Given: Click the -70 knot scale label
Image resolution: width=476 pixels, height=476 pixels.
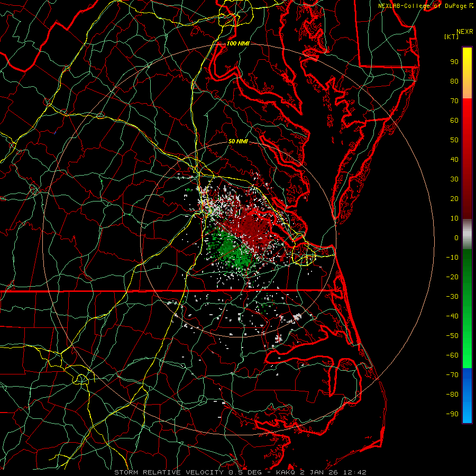Looking at the screenshot, I should [x=452, y=375].
